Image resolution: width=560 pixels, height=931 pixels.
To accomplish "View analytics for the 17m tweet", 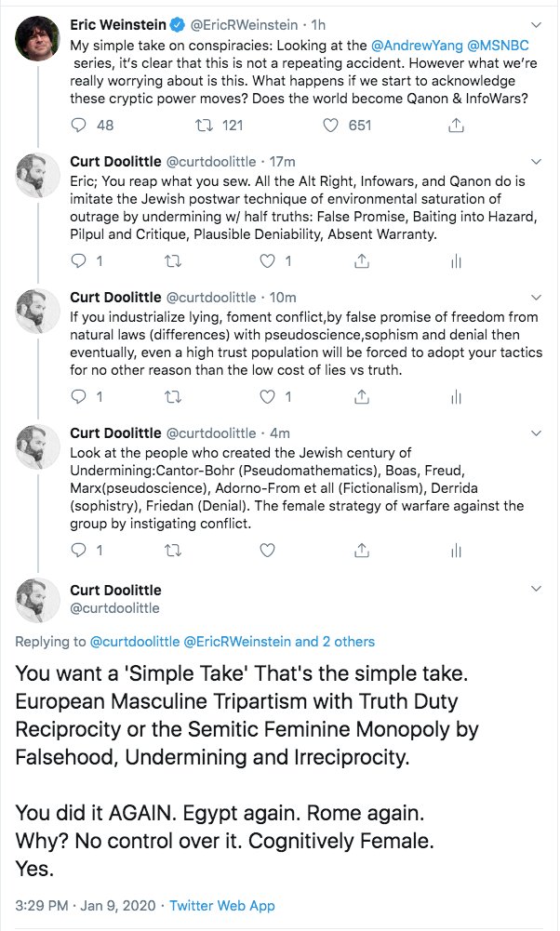I will click(456, 262).
